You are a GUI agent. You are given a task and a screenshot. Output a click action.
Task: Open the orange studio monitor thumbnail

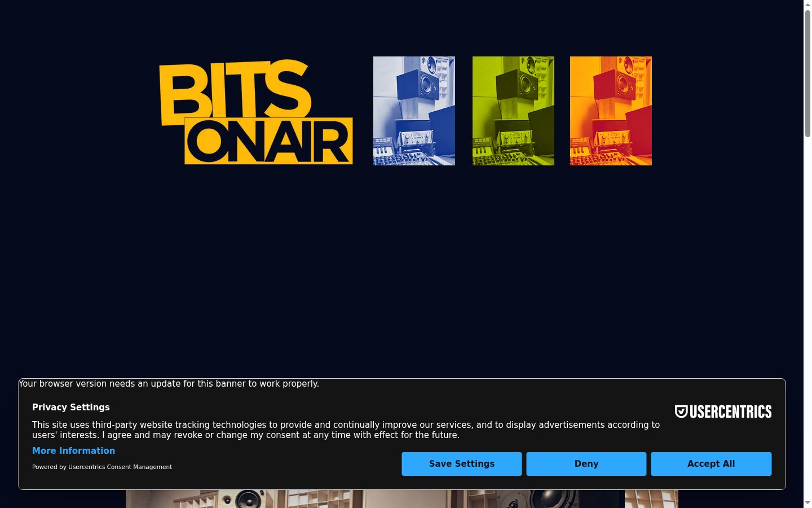tap(611, 111)
